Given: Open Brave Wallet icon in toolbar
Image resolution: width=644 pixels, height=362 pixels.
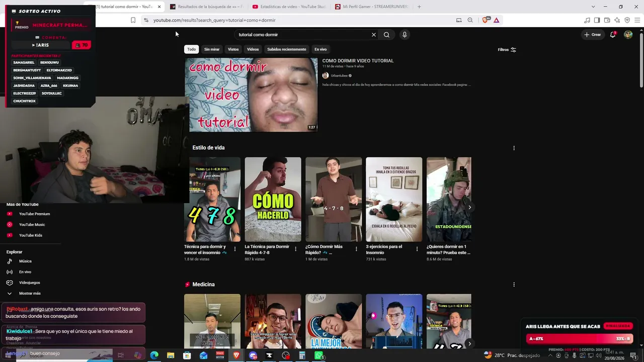Looking at the screenshot, I should pyautogui.click(x=607, y=20).
